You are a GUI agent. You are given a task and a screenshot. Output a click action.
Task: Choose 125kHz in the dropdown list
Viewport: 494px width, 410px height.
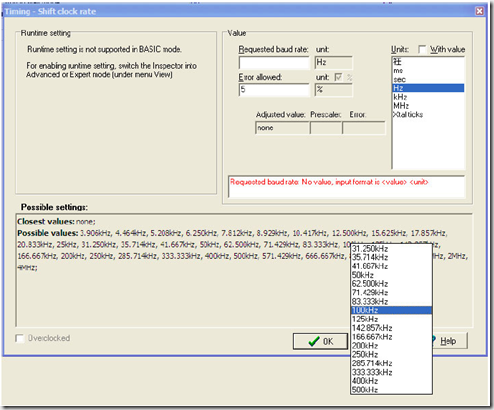click(391, 319)
